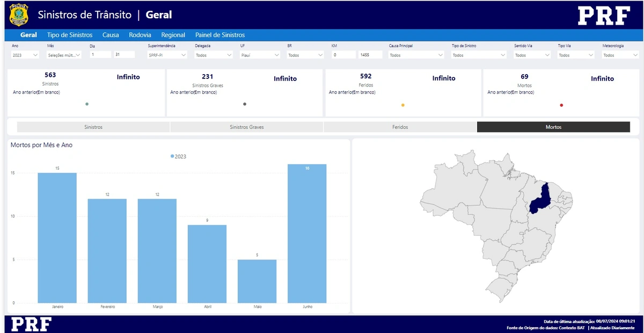
Task: Go to the Rodovia tab
Action: pyautogui.click(x=140, y=35)
